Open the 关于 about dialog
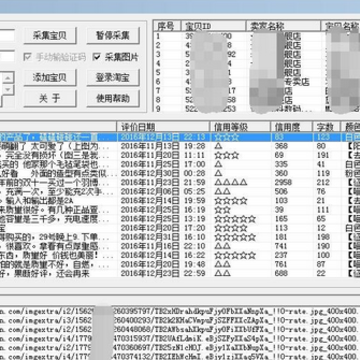The width and height of the screenshot is (360, 360). pos(50,98)
